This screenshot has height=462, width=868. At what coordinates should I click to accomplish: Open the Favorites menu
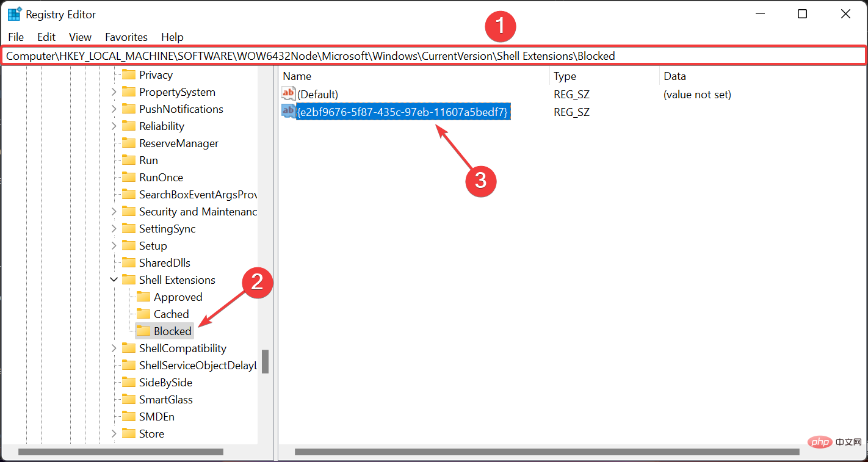tap(126, 37)
